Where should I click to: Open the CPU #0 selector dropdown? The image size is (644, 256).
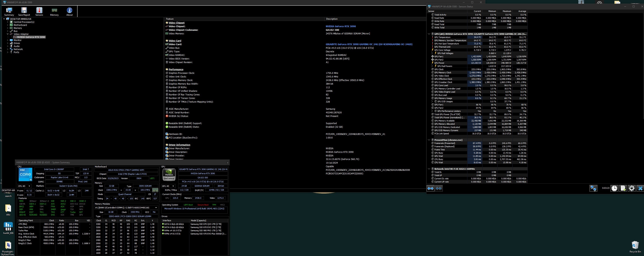(24, 186)
